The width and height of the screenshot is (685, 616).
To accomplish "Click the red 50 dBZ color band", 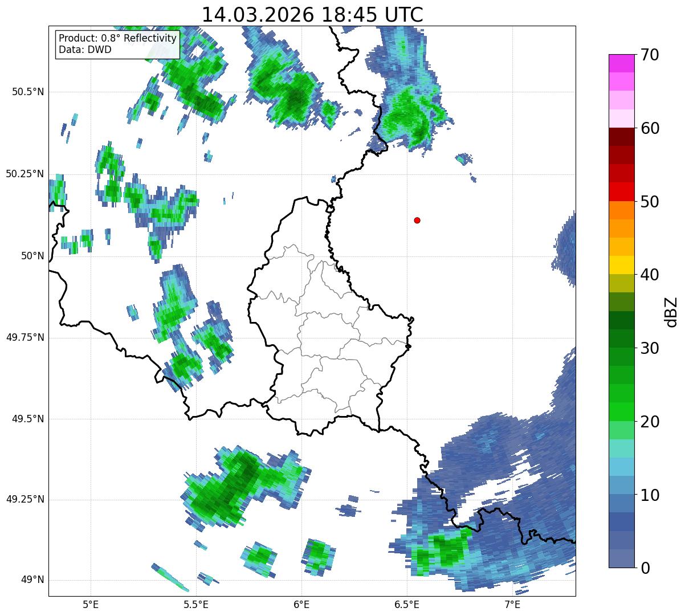I will (622, 191).
